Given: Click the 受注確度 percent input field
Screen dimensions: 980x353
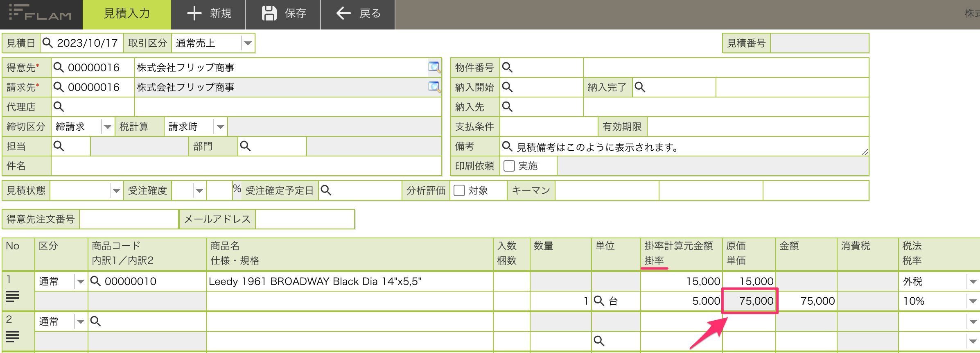Looking at the screenshot, I should (x=219, y=190).
